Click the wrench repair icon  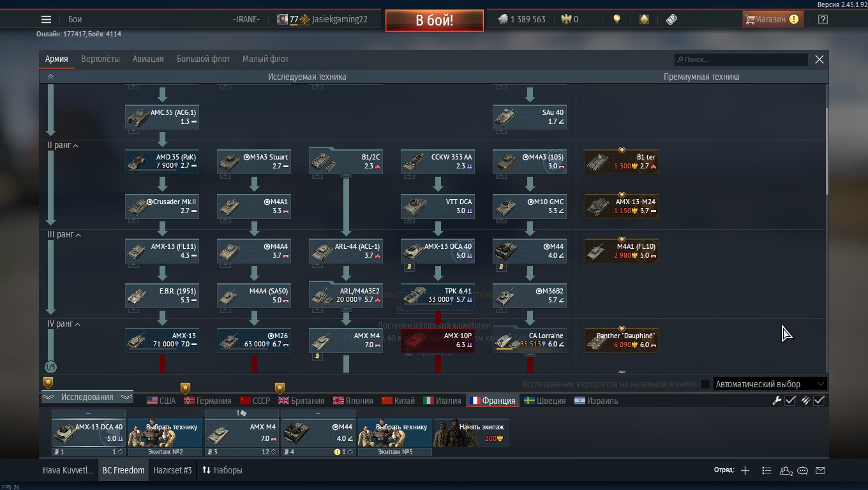pos(777,401)
